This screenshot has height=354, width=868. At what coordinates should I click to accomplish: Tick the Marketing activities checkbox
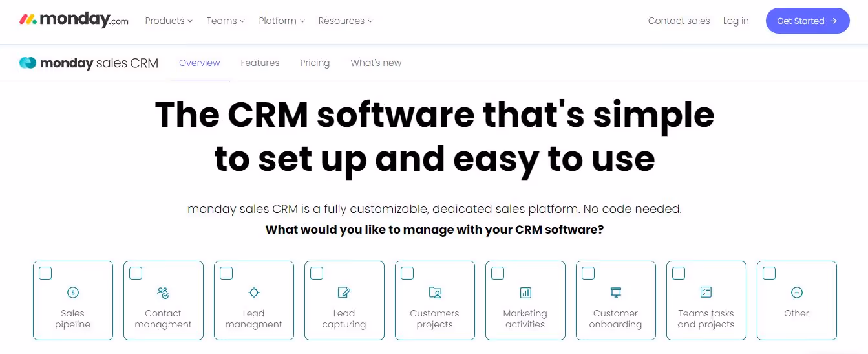498,273
